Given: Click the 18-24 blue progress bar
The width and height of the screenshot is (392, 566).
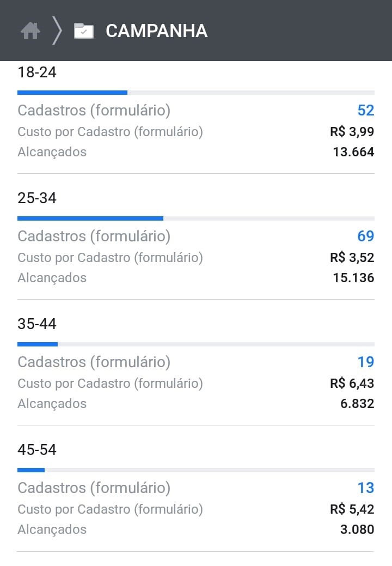Looking at the screenshot, I should 72,93.
